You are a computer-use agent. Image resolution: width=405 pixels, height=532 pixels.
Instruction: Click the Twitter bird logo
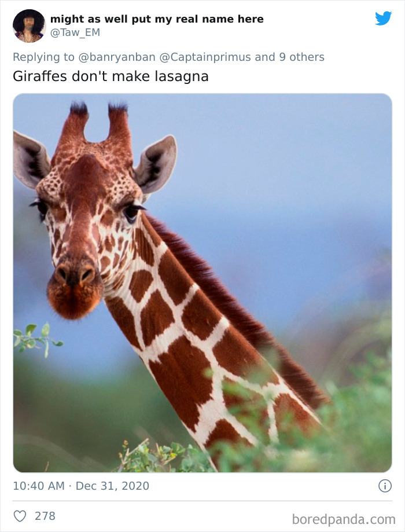pos(383,19)
